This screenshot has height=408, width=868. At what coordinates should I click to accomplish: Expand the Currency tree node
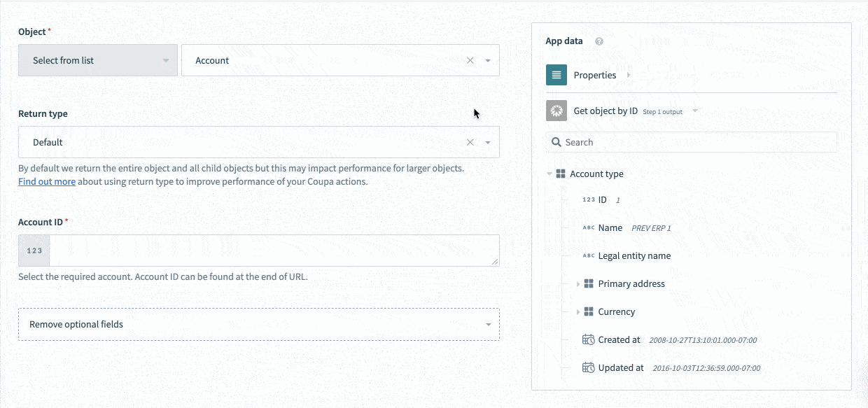[x=577, y=311]
